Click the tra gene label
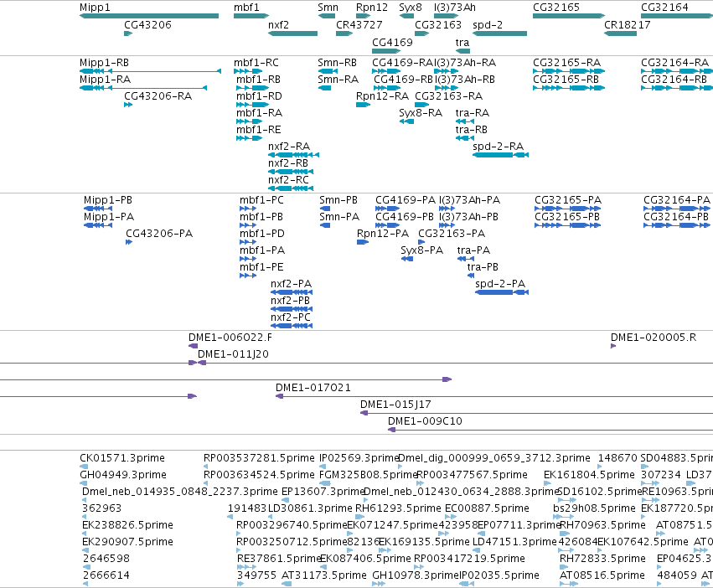713x588 pixels. (x=462, y=42)
